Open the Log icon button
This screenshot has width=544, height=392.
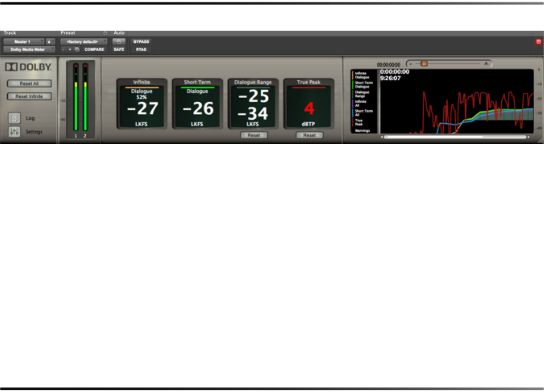(14, 118)
